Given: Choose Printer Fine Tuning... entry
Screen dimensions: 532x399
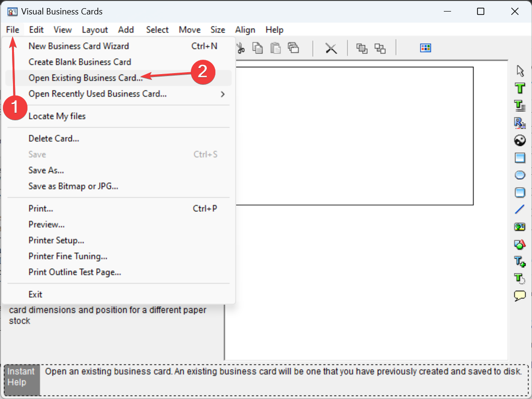Looking at the screenshot, I should [x=119, y=257].
